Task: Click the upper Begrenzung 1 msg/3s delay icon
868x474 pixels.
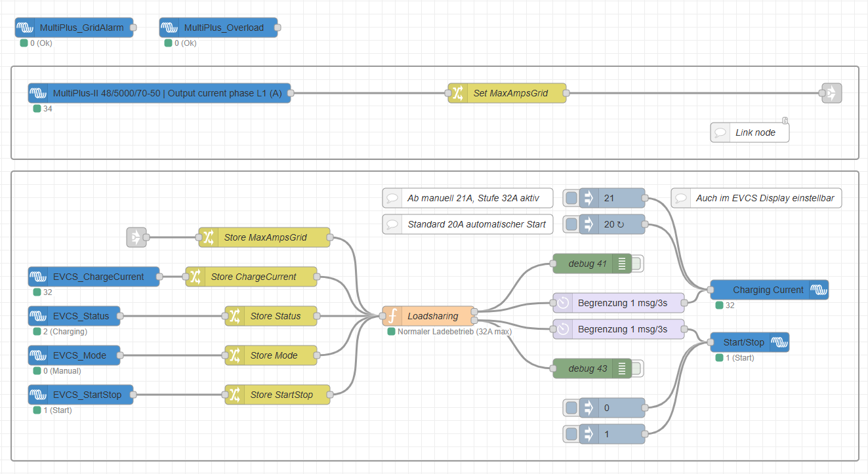Action: coord(562,303)
